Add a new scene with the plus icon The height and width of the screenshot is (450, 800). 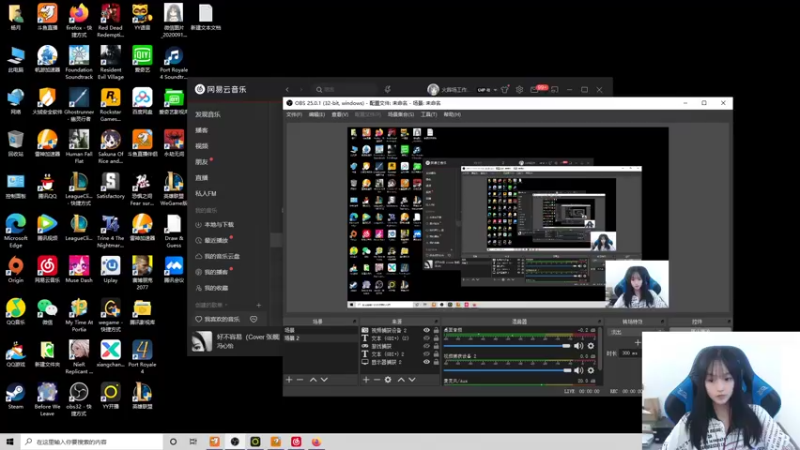289,380
